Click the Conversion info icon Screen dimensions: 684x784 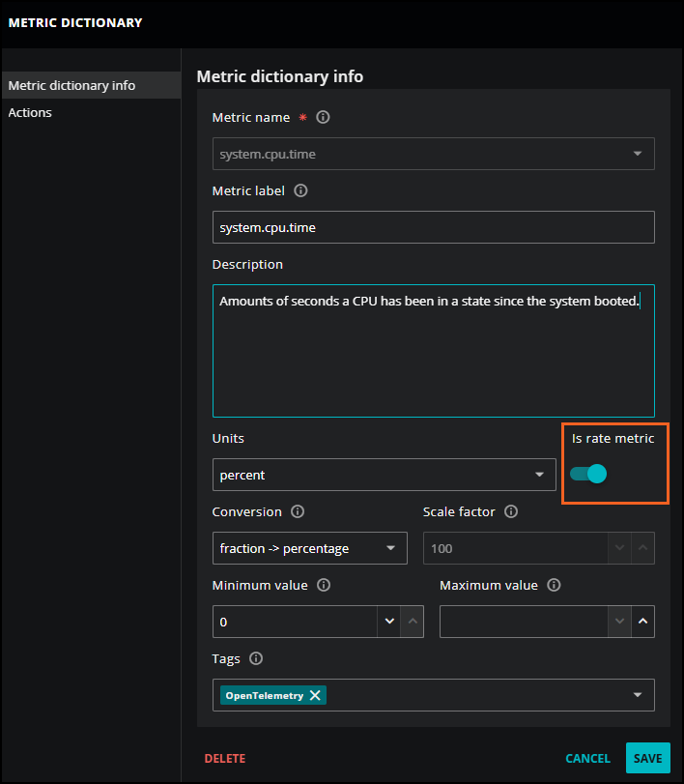point(298,511)
